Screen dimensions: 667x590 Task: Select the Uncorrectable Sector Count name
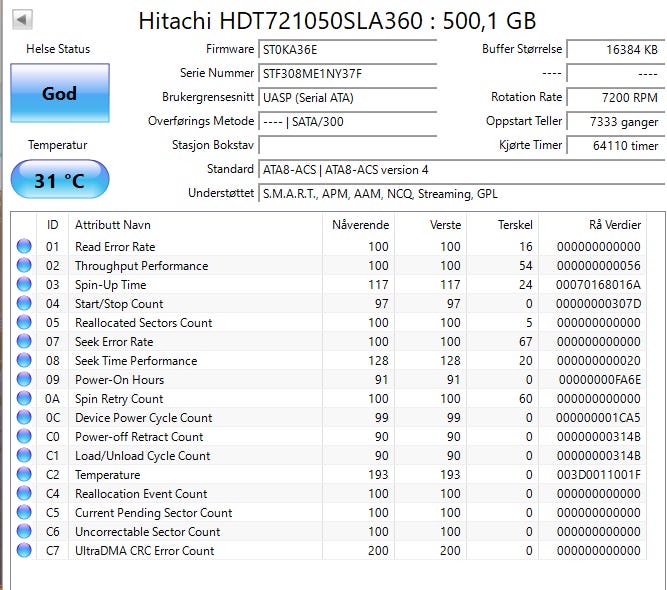pyautogui.click(x=148, y=532)
